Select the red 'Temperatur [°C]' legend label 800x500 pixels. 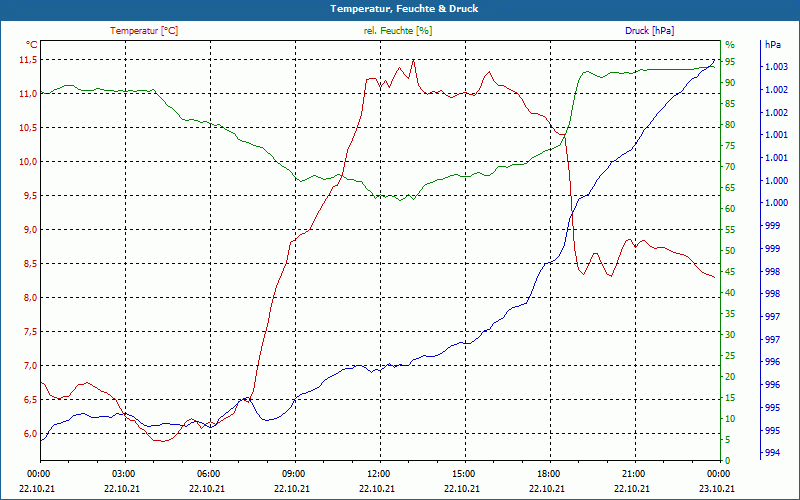[144, 31]
